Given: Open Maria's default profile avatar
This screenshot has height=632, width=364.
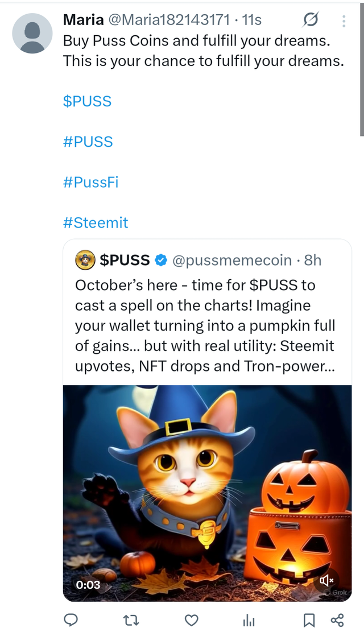Looking at the screenshot, I should pyautogui.click(x=32, y=33).
